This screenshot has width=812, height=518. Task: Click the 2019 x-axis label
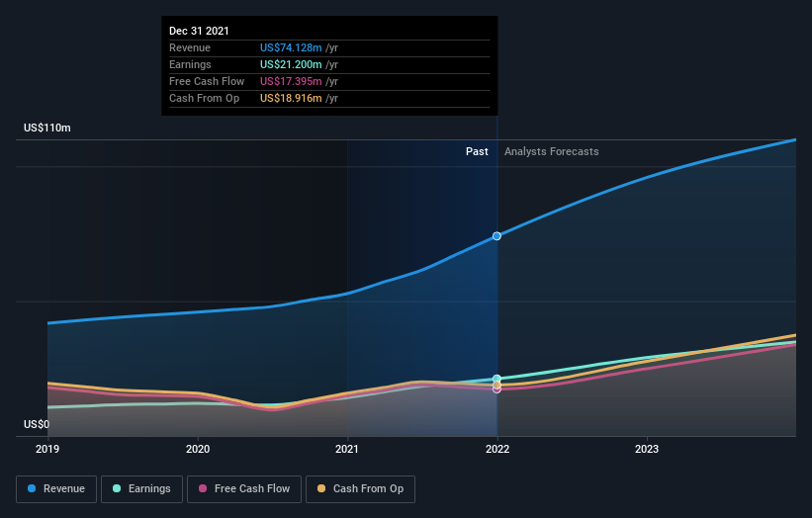(x=47, y=449)
